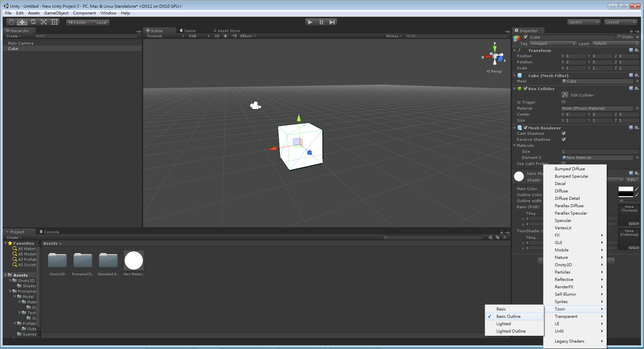Open the Gizmos dropdown
The image size is (644, 349).
394,36
